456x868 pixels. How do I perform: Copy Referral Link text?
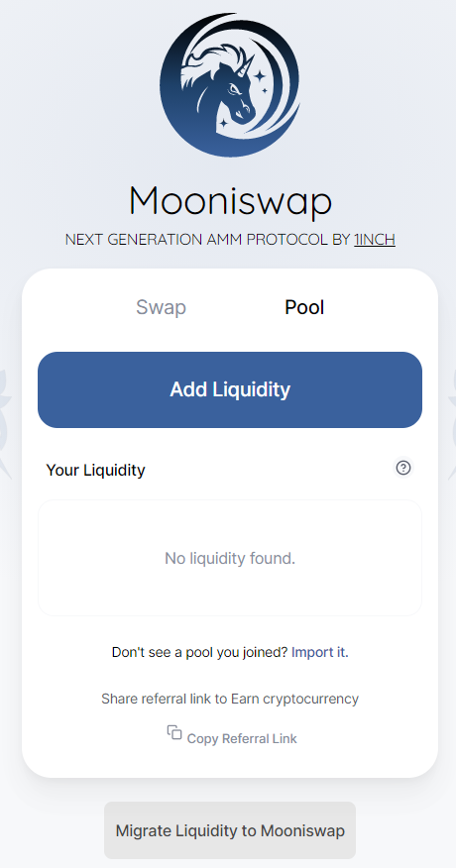(x=242, y=738)
